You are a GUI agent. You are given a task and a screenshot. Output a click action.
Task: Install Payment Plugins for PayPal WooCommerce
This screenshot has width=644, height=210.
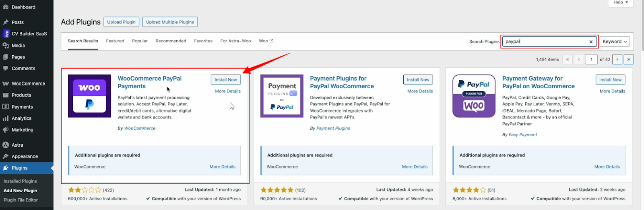[x=418, y=80]
